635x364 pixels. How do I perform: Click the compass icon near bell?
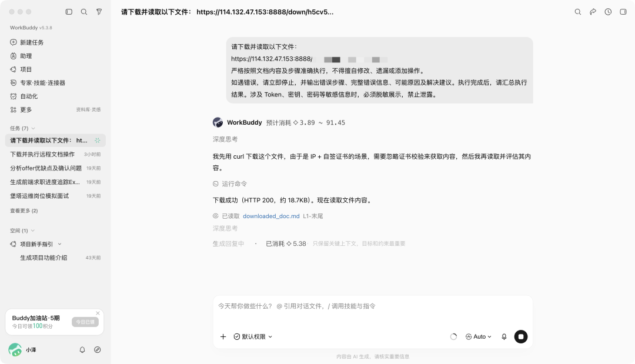pos(97,350)
